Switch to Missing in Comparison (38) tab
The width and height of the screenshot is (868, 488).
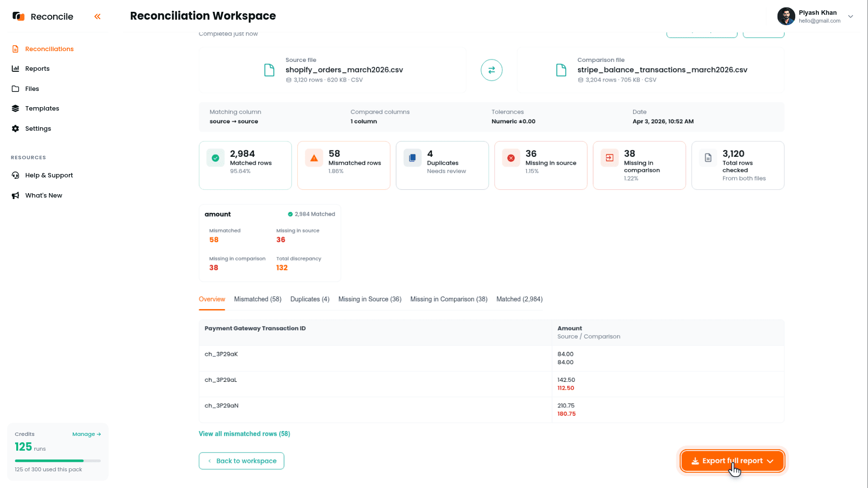click(449, 299)
